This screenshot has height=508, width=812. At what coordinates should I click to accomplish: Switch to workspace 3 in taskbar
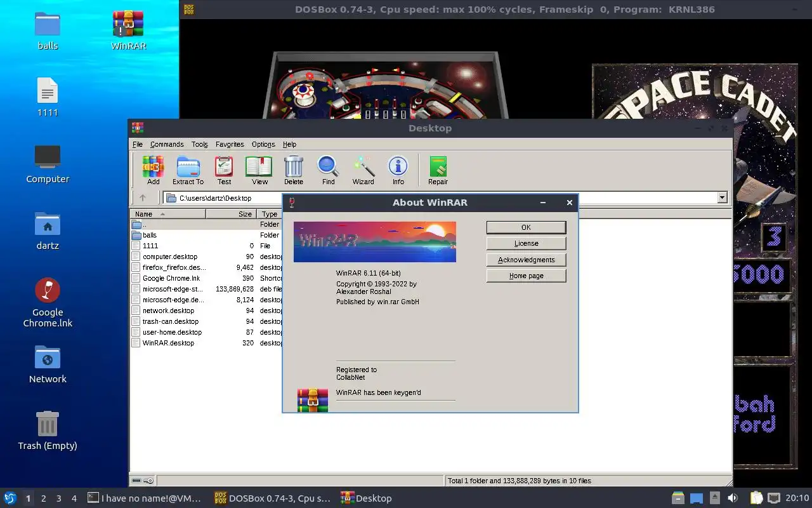(x=58, y=498)
